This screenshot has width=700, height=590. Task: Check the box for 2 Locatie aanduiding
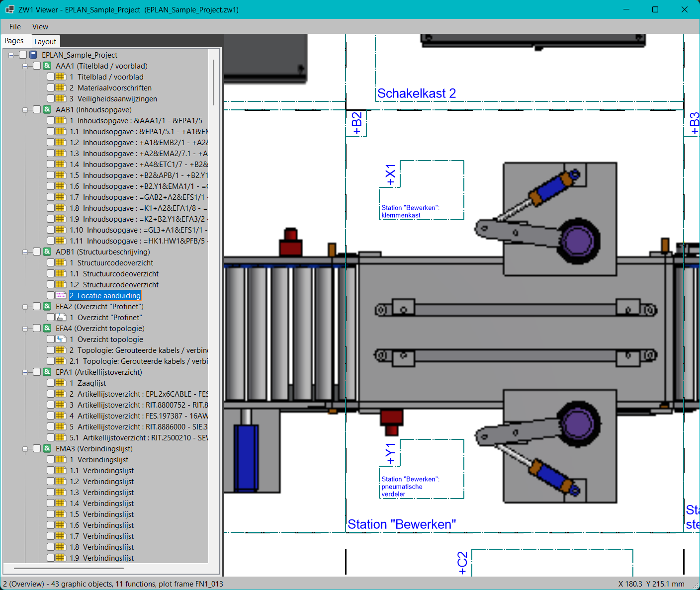(51, 295)
